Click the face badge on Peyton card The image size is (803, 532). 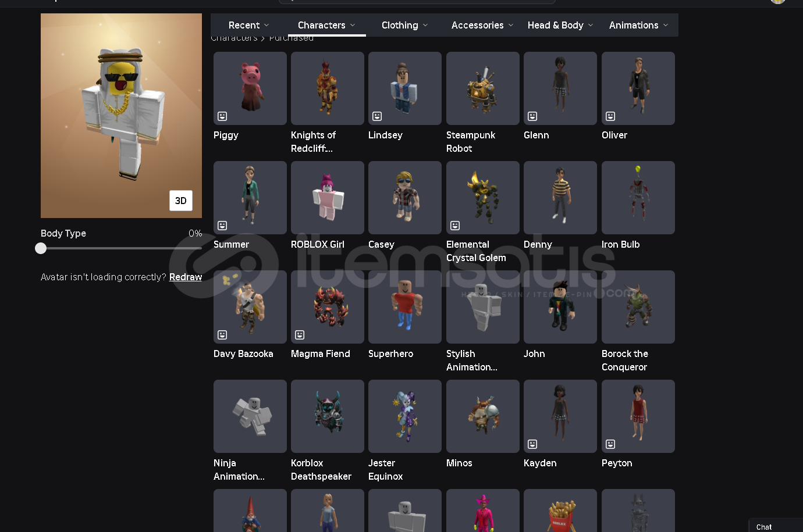610,444
